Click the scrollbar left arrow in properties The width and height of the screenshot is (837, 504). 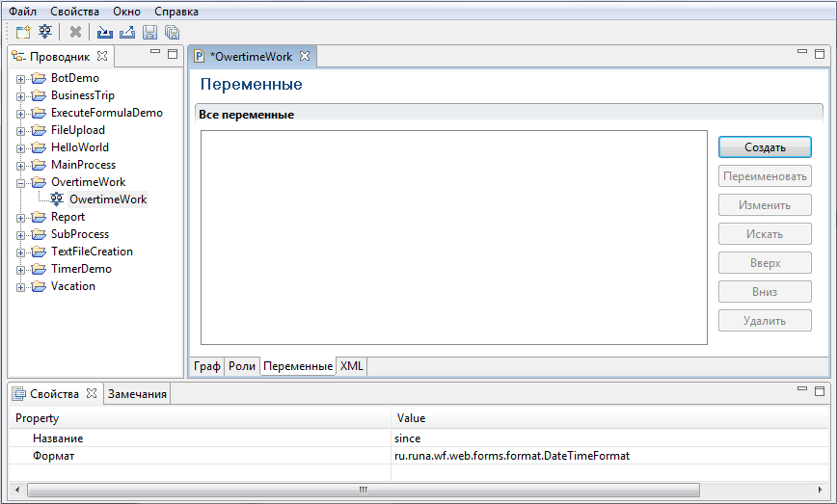tap(17, 490)
